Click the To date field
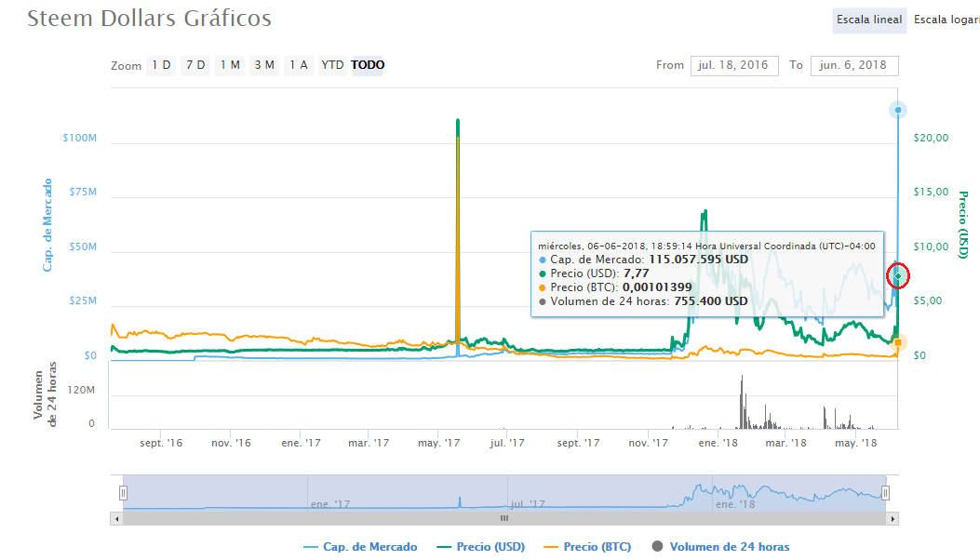 [x=854, y=66]
